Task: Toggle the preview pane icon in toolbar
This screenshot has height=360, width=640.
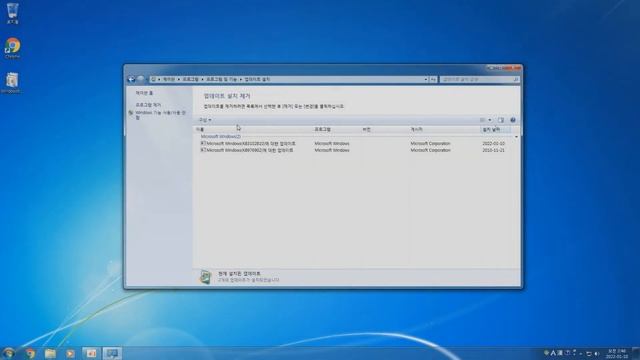Action: pos(501,120)
